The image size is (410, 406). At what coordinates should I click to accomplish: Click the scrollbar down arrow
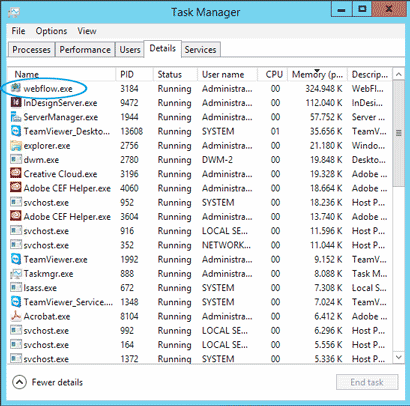[x=399, y=357]
